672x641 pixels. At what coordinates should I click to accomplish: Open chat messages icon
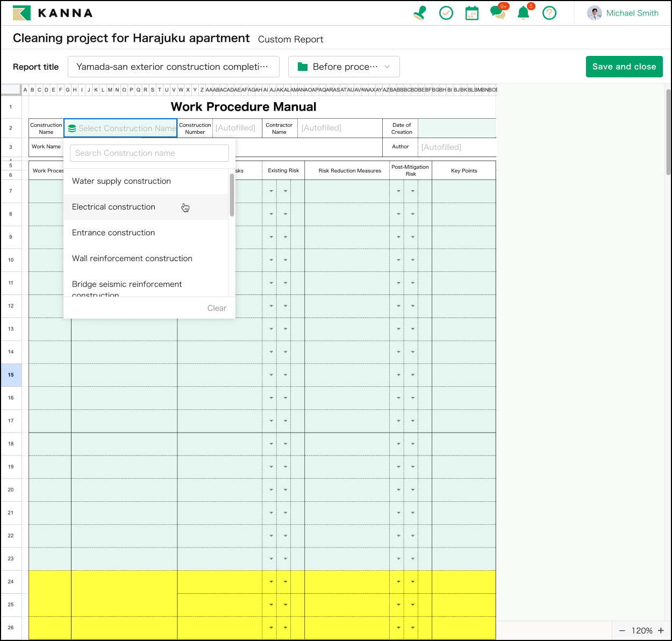coord(497,13)
